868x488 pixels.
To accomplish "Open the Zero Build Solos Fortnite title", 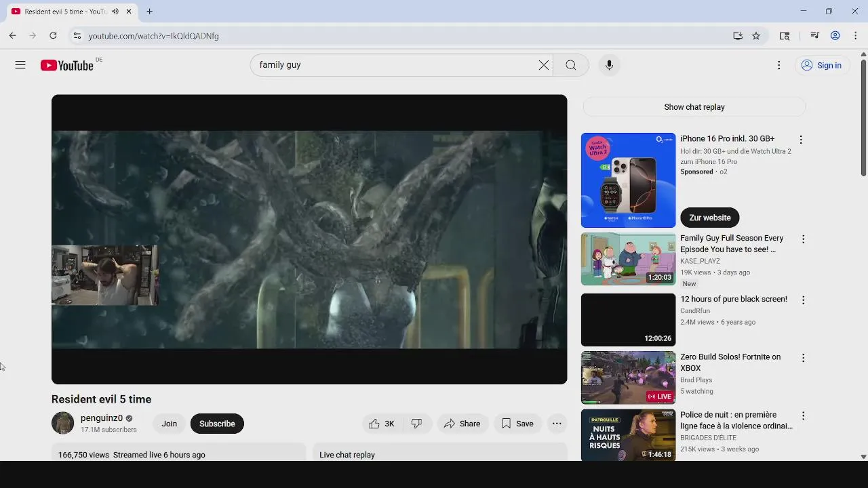I will click(730, 363).
